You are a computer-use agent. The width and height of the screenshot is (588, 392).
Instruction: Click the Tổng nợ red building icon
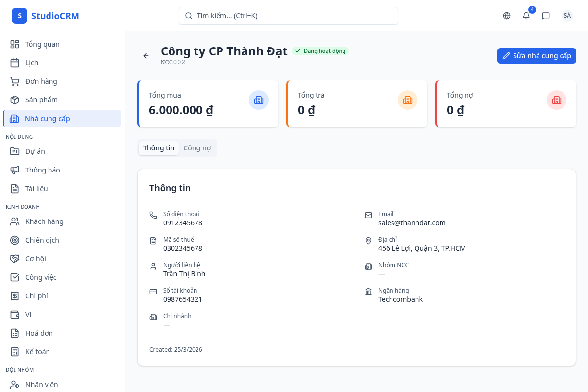[x=557, y=100]
